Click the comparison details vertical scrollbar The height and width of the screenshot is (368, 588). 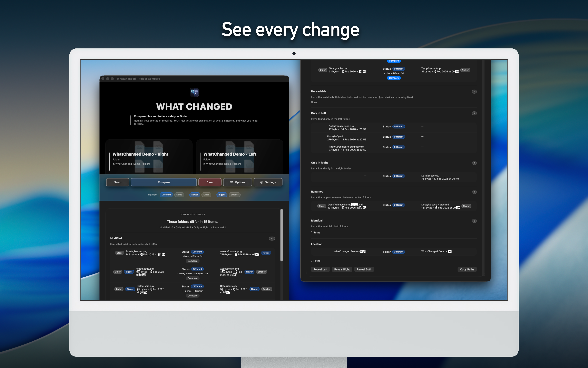coord(282,235)
